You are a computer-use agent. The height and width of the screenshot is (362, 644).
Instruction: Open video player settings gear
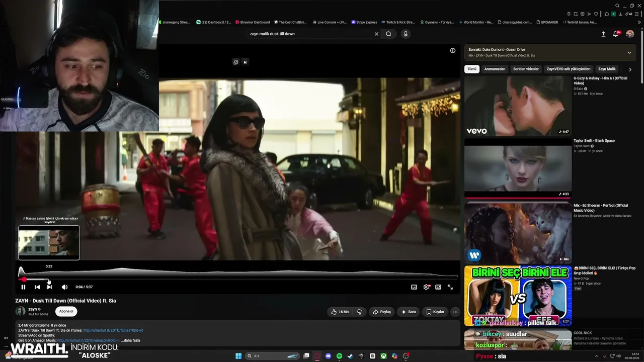tap(427, 287)
